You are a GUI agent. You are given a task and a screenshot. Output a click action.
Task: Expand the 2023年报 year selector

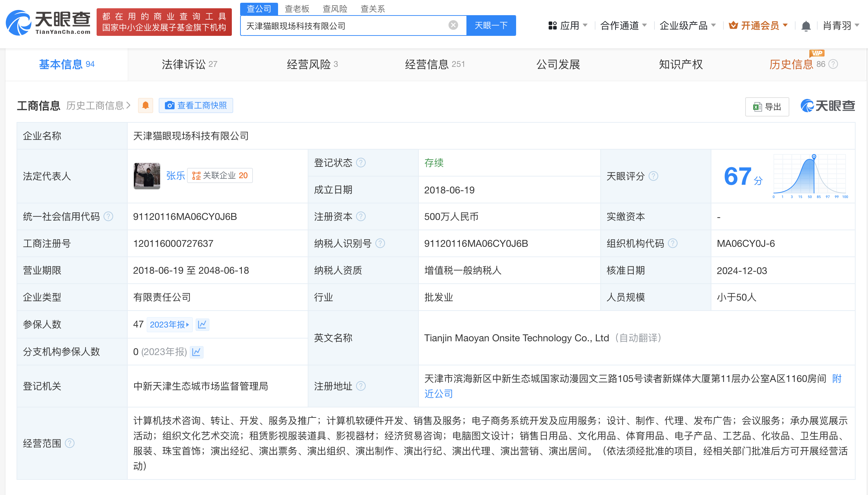coord(169,324)
